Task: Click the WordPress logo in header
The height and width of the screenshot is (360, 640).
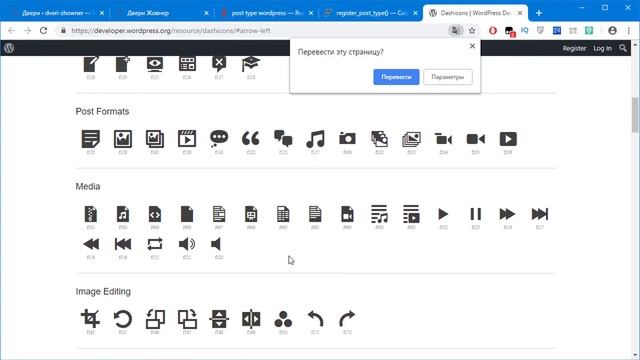Action: coord(9,48)
